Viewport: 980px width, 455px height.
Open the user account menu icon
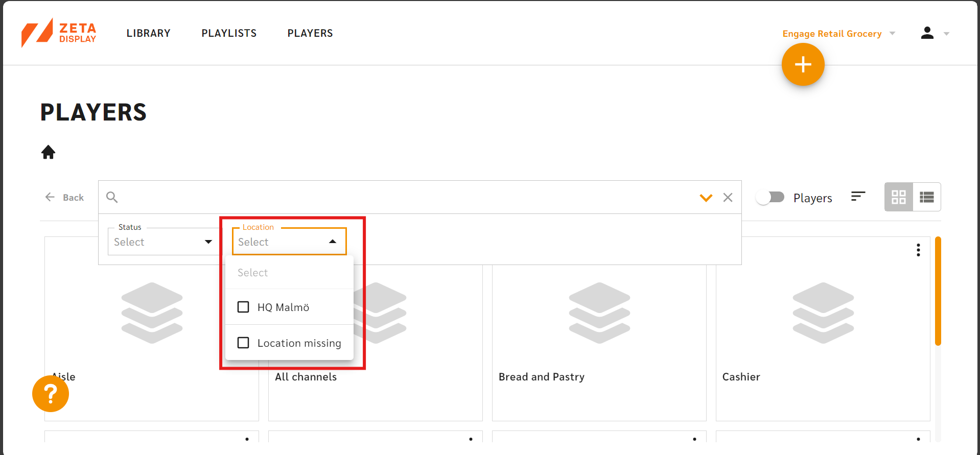(x=927, y=33)
